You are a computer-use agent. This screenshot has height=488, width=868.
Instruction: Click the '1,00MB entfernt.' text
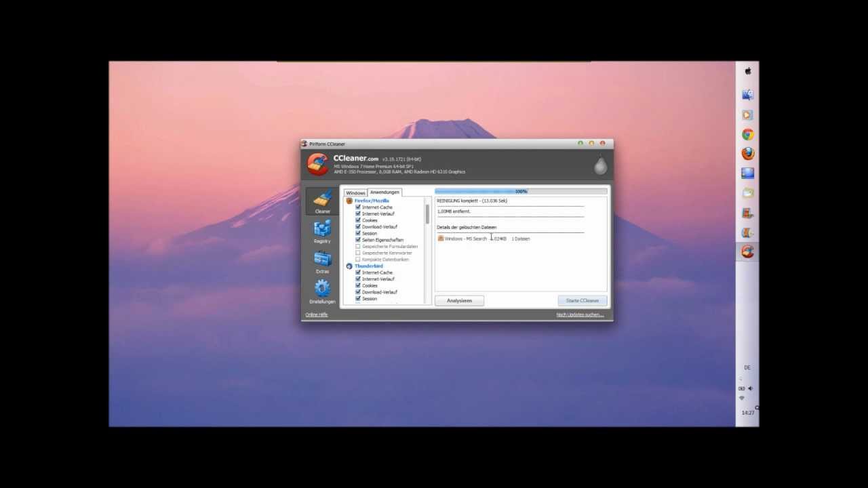point(454,211)
